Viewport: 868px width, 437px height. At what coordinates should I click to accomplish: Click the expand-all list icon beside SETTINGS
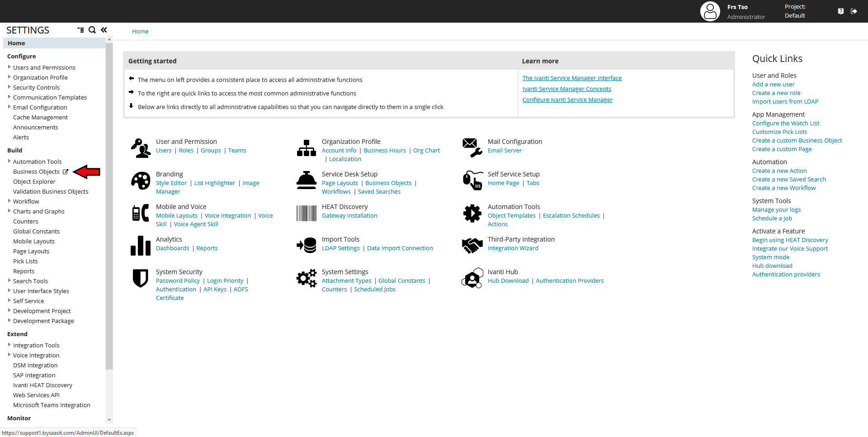[80, 30]
